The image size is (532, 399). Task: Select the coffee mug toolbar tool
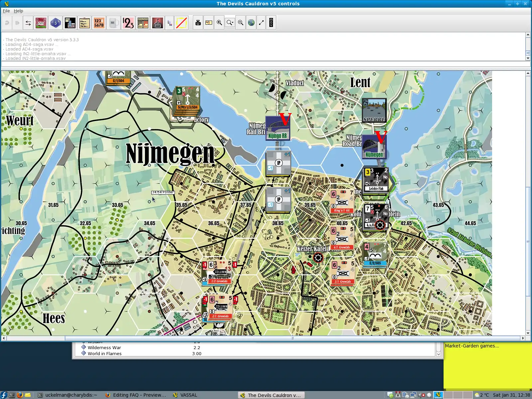point(113,23)
